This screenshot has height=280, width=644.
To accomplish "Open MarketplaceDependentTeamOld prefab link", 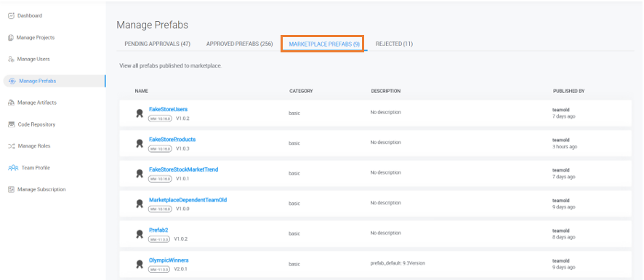I will [x=188, y=200].
